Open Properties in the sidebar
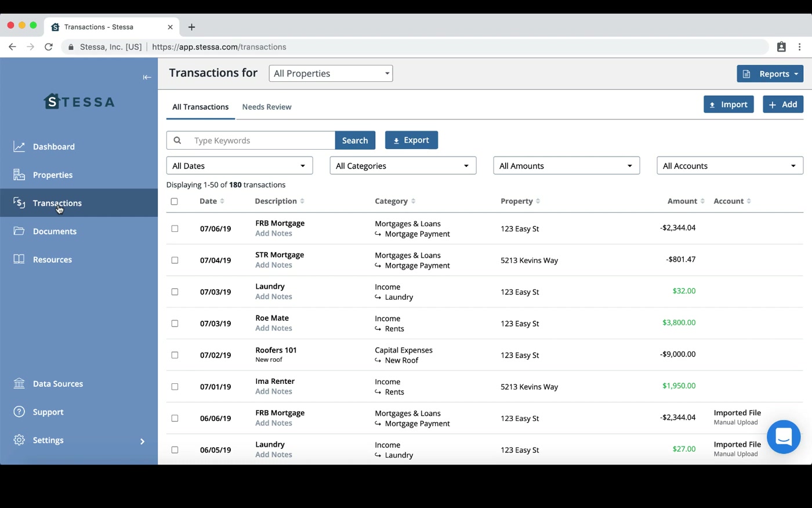This screenshot has height=508, width=812. (x=53, y=175)
